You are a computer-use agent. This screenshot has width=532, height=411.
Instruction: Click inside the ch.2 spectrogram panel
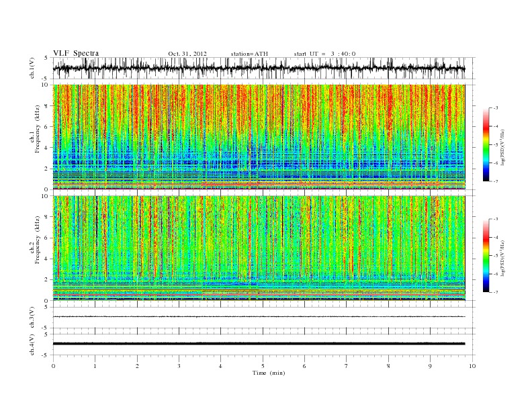(x=259, y=248)
